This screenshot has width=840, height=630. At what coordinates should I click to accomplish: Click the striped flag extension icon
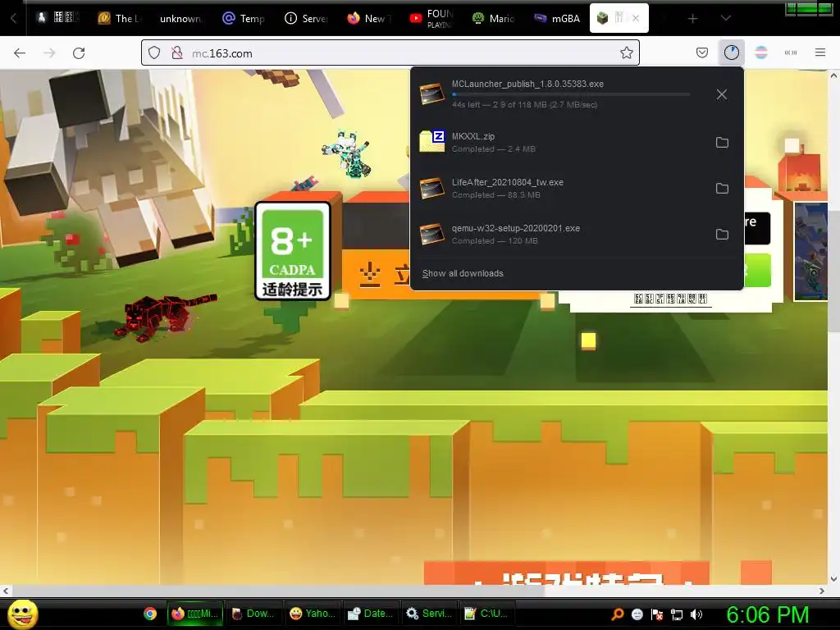[761, 52]
